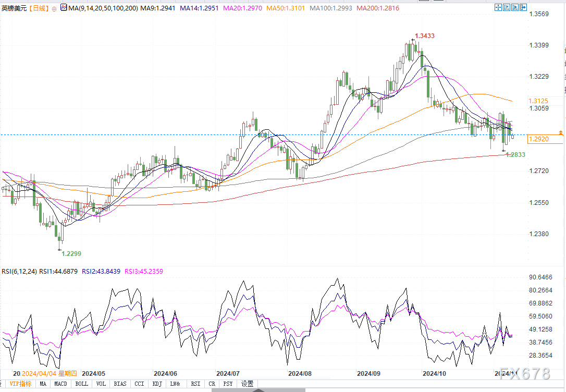Click the 英镑美元 symbol name

click(14, 8)
